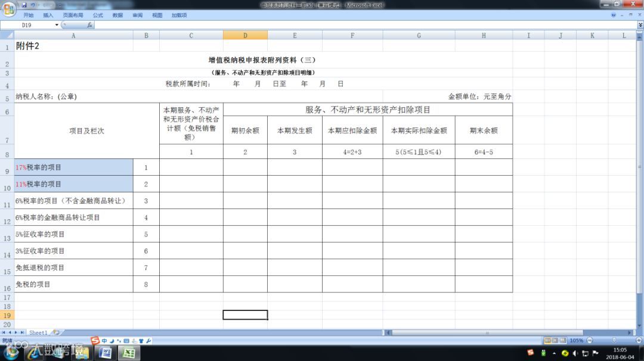
Task: Toggle Sogou moon half-width icon
Action: click(x=112, y=341)
